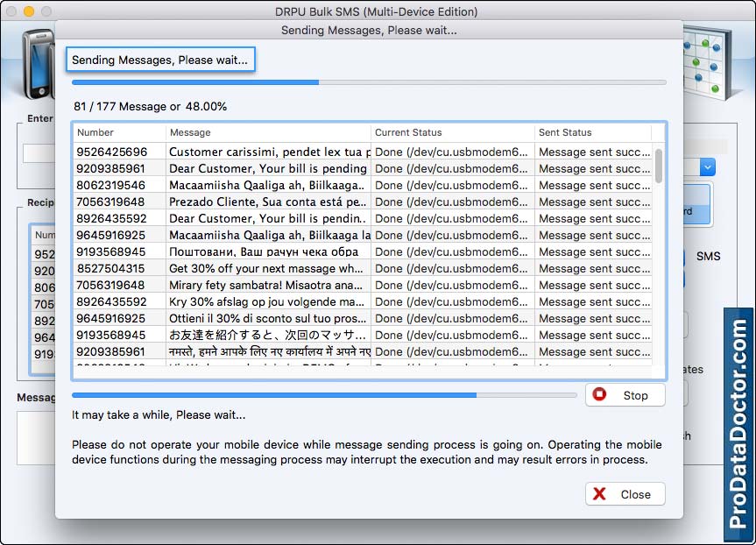
Task: Select 'Customer carissimi, pendet lex tua' message
Action: 269,152
